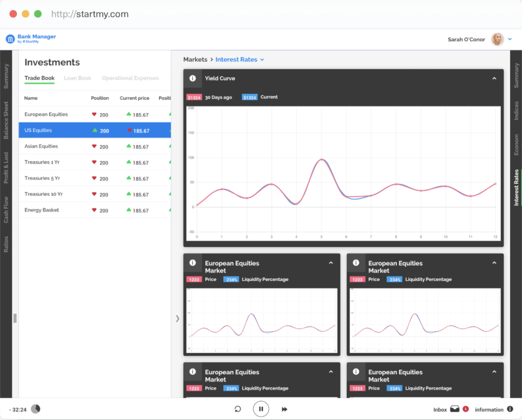This screenshot has width=522, height=420.
Task: Click the Treasuries 10 Yr position 200
Action: [104, 195]
